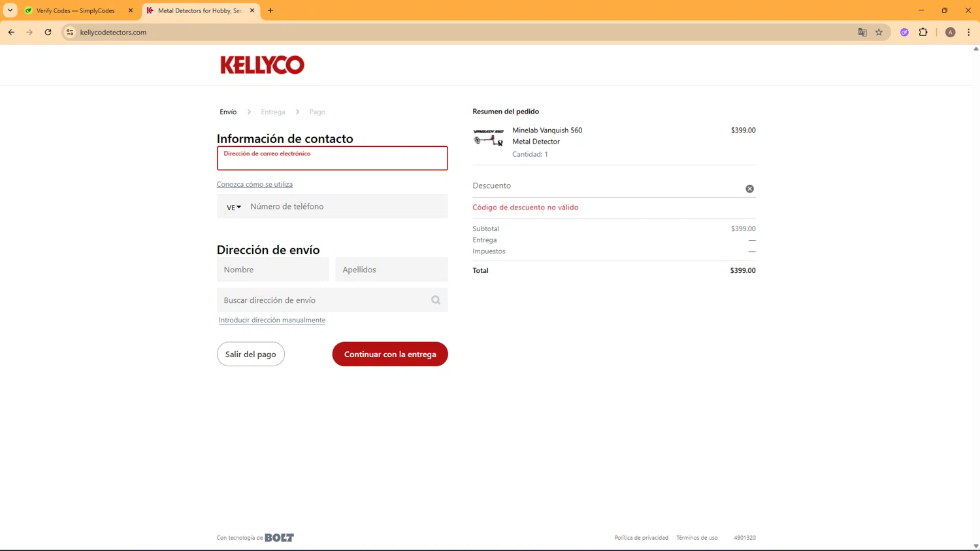Click the Total $399.00 amount
The width and height of the screenshot is (980, 551).
pos(743,270)
